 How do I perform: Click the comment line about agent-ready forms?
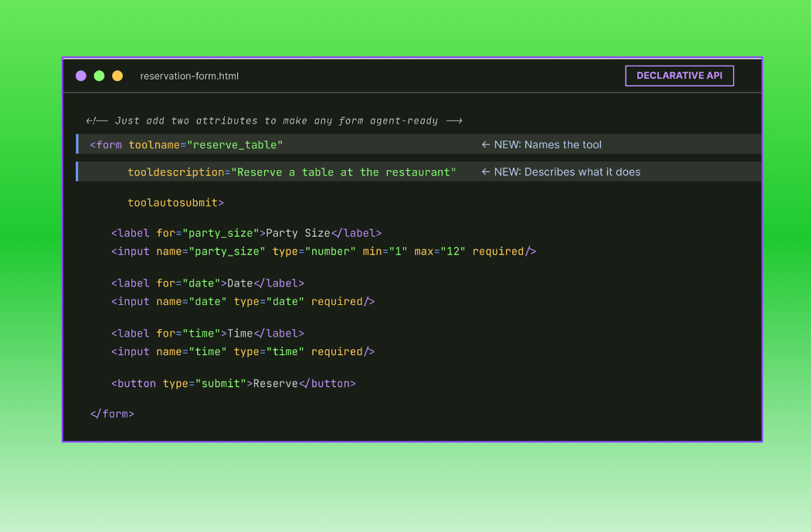coord(274,121)
